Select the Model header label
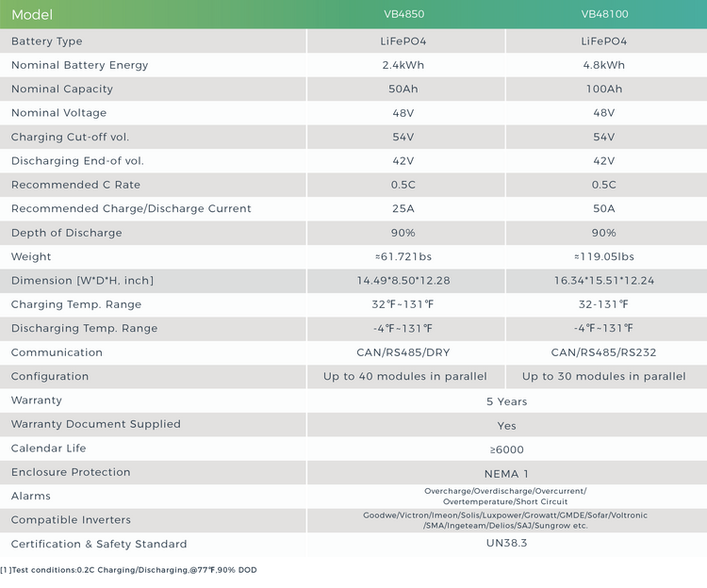Image resolution: width=707 pixels, height=588 pixels. click(32, 15)
